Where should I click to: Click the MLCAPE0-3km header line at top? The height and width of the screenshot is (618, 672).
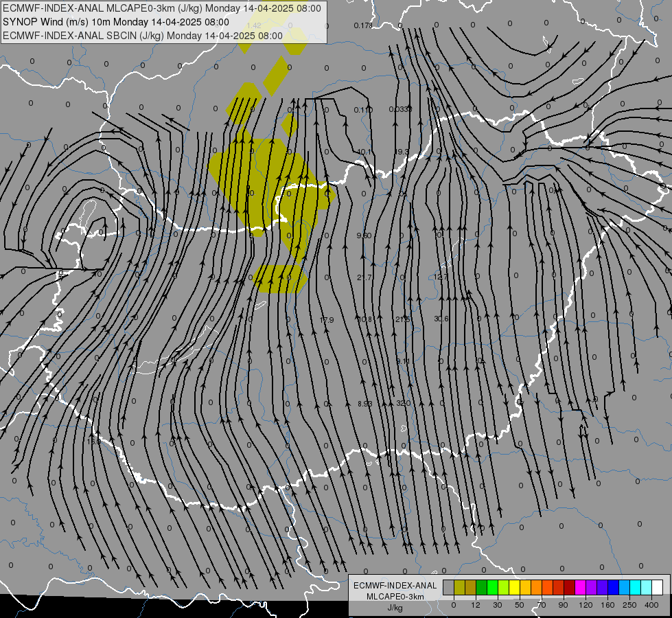[x=162, y=8]
